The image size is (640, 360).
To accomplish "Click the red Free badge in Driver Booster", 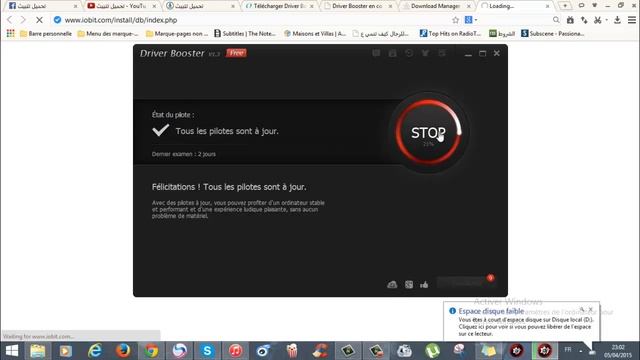I will click(236, 53).
